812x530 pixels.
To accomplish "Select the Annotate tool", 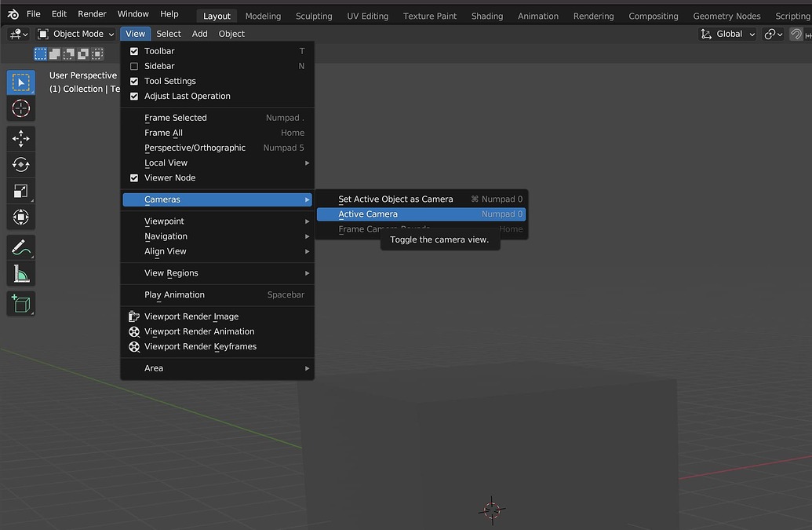I will (20, 247).
